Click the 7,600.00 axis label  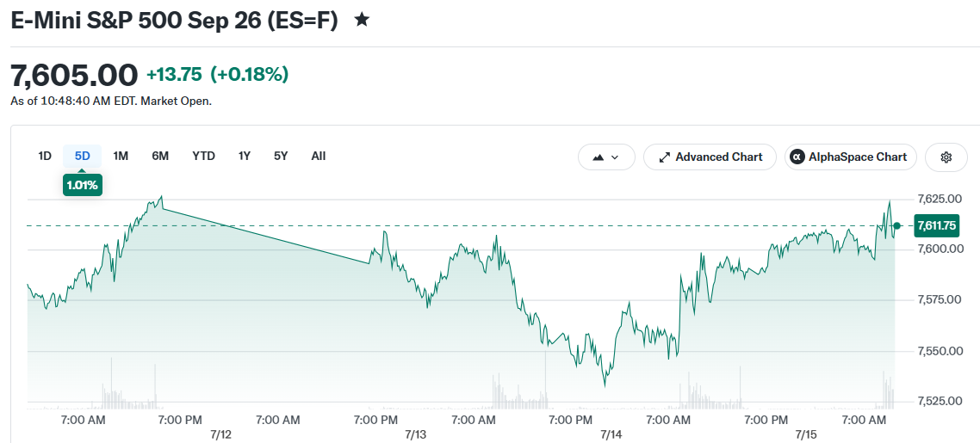point(940,249)
